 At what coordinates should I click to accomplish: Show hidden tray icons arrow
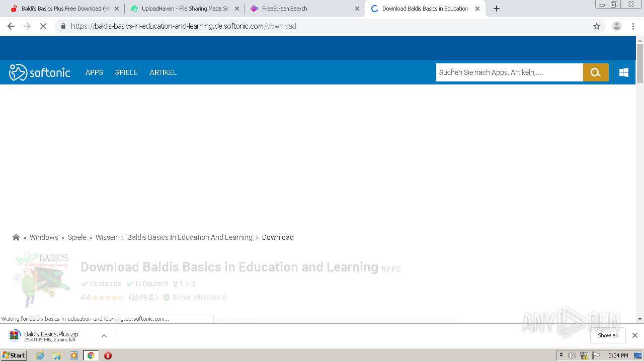561,355
